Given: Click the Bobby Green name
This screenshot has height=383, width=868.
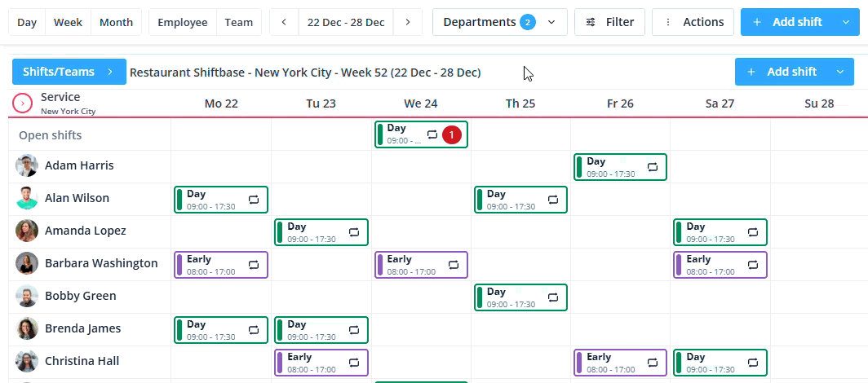Looking at the screenshot, I should [80, 296].
